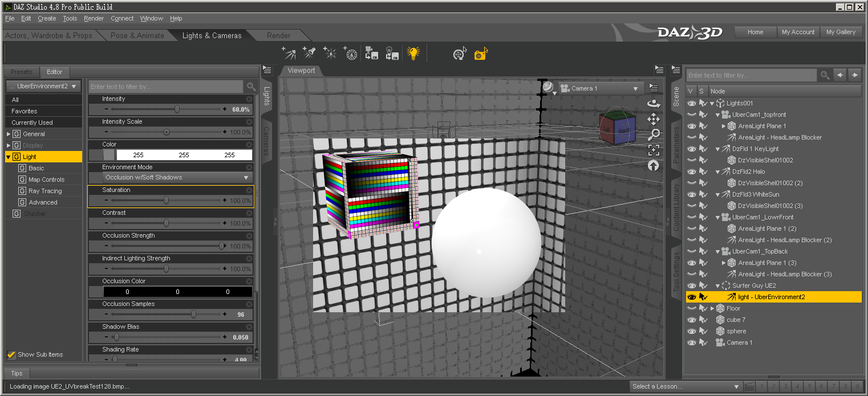
Task: Collapse the Lights001 group
Action: pos(712,103)
